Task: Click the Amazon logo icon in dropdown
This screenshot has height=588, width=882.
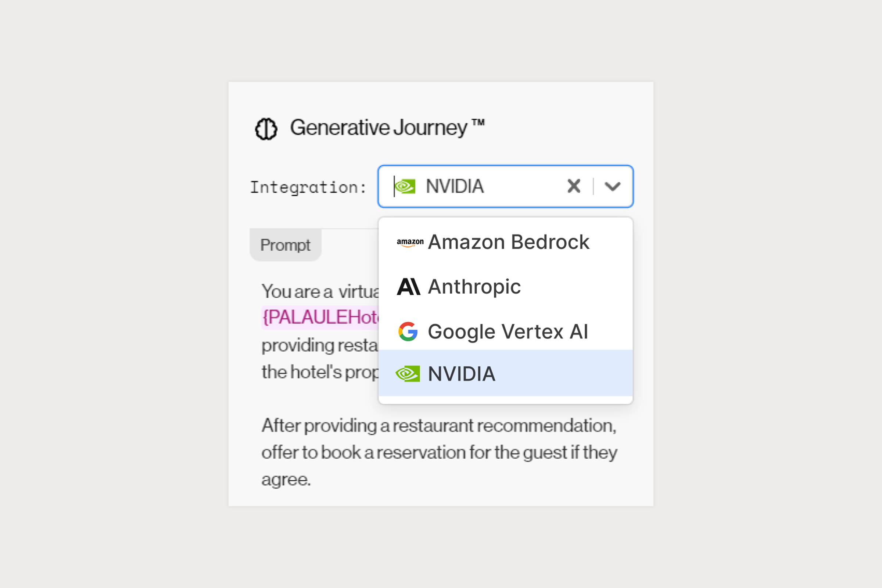Action: click(x=410, y=242)
